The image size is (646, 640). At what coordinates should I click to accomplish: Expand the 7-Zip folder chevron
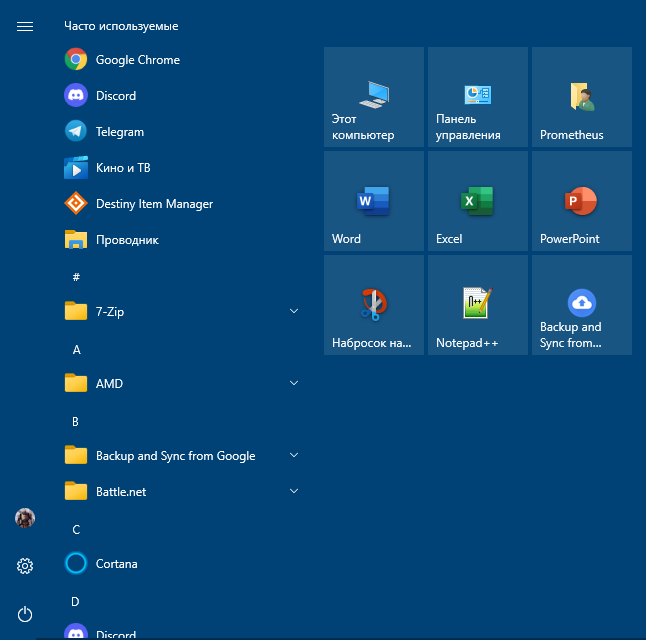[294, 311]
